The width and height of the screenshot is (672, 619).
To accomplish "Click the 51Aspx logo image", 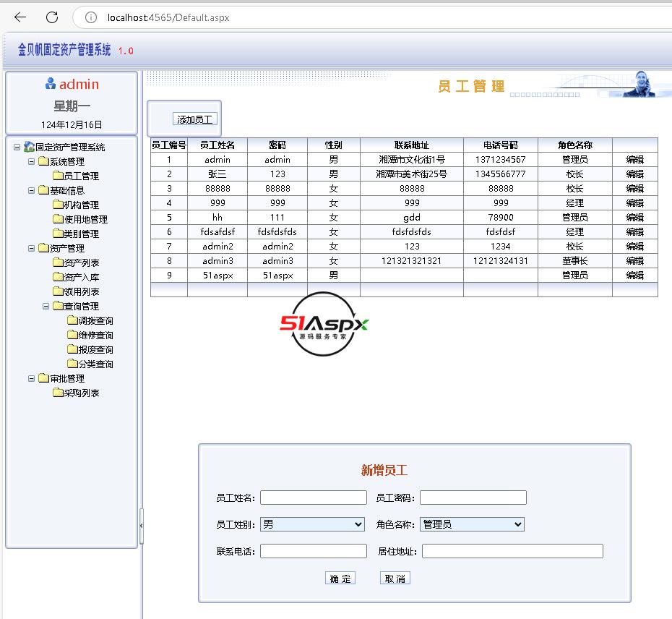I will [324, 324].
